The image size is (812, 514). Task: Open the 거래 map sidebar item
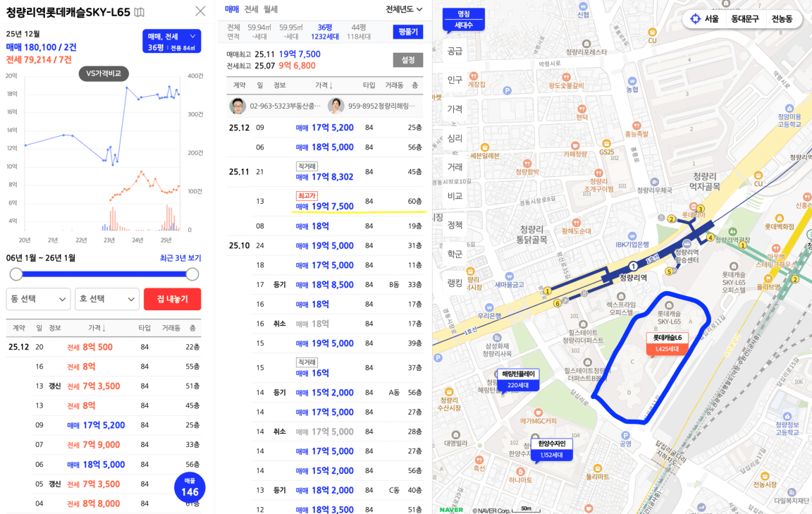455,167
